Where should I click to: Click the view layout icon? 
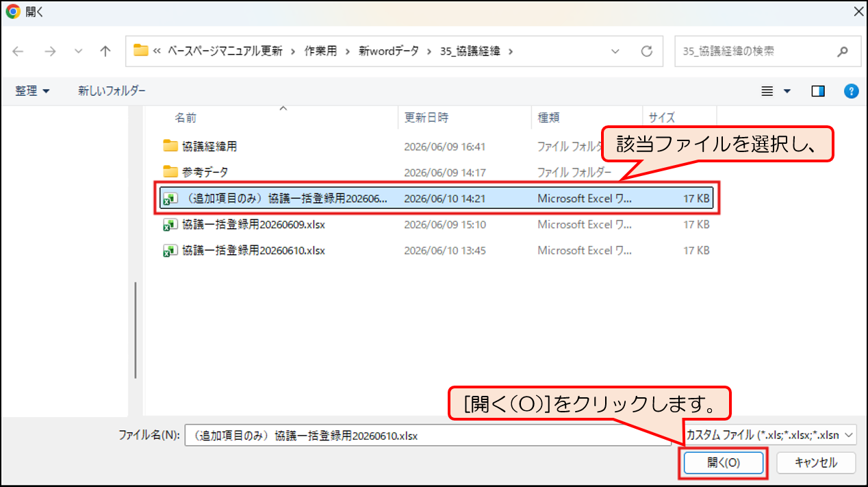coord(767,91)
